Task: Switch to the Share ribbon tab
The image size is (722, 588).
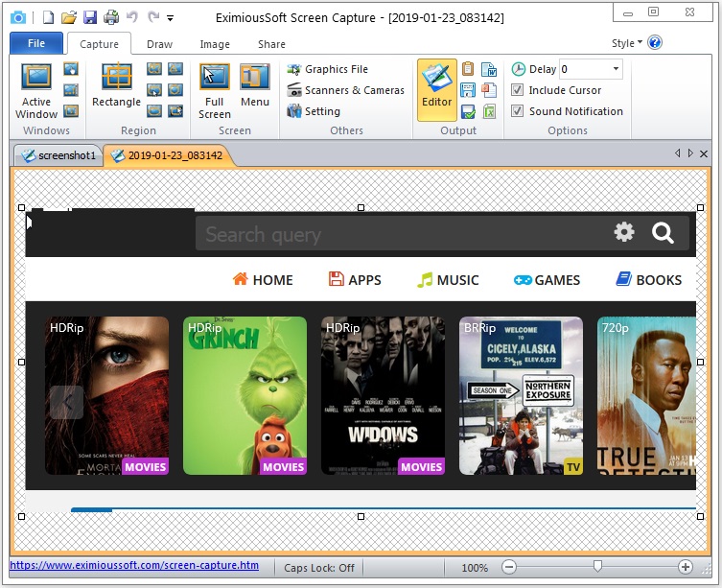Action: coord(271,44)
